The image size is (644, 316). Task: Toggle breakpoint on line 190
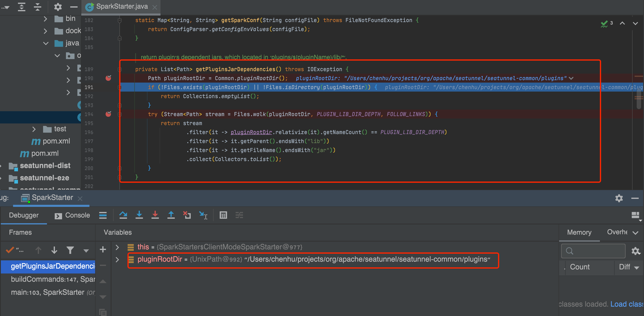(x=108, y=78)
